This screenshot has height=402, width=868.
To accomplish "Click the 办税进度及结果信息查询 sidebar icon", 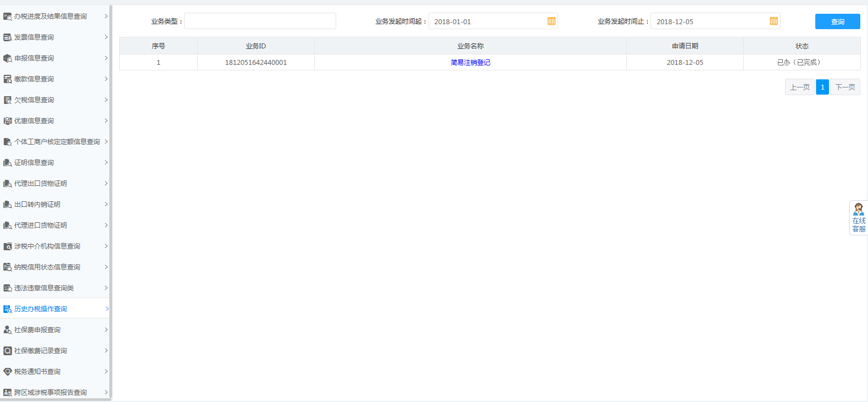I will click(x=8, y=16).
